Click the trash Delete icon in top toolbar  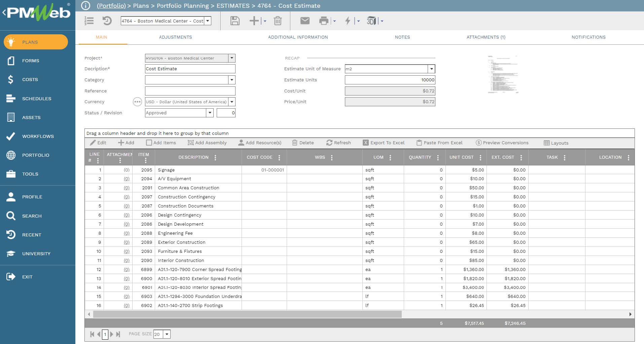point(278,21)
